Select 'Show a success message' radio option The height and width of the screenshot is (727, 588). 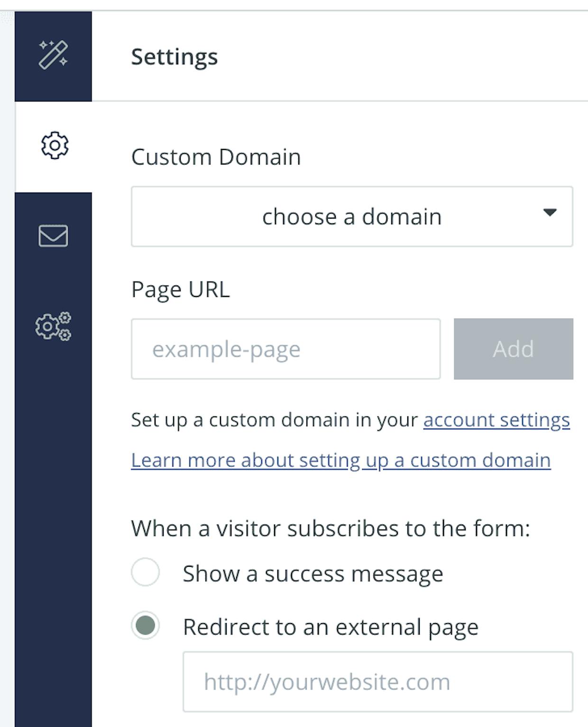(145, 572)
